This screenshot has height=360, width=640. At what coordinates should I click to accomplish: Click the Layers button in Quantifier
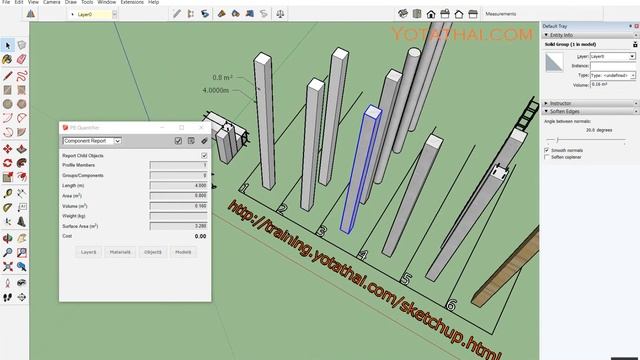pos(89,252)
